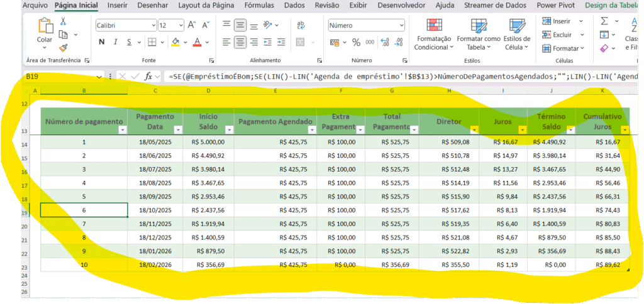Click the decrease indent icon

click(x=268, y=42)
